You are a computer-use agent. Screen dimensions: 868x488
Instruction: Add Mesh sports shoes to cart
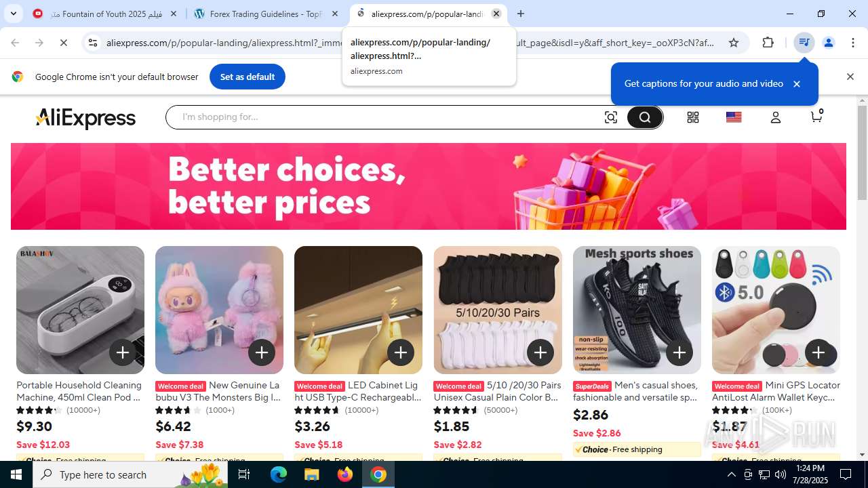(x=679, y=352)
